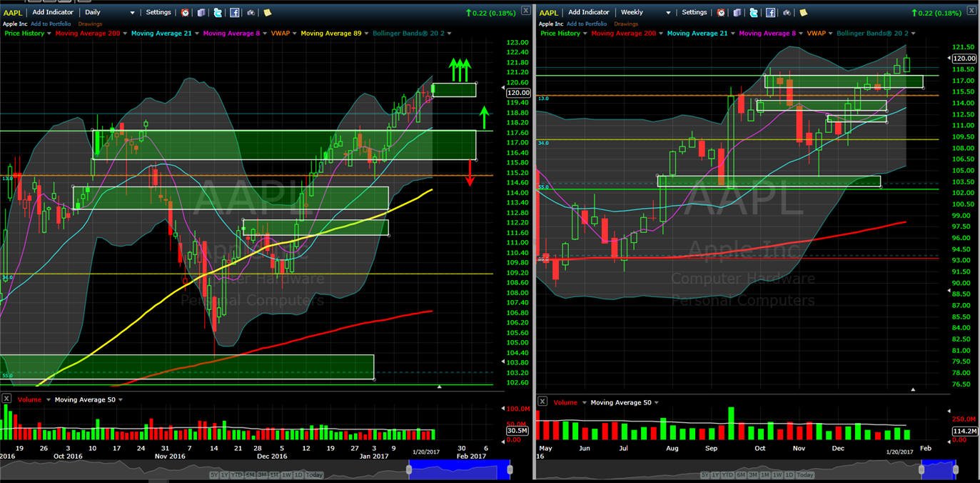Share daily chart via Facebook icon
Viewport: 980px width, 483px height.
click(x=234, y=12)
